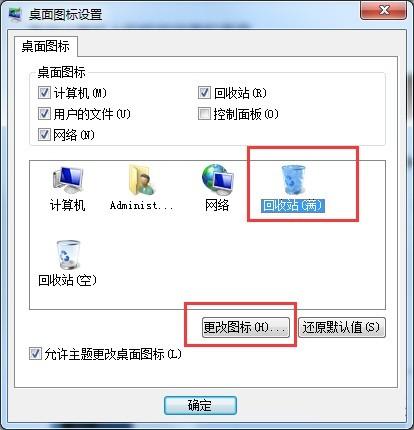This screenshot has height=430, width=414.
Task: Select the 回收站(满) full recycle bin icon
Action: pyautogui.click(x=293, y=179)
